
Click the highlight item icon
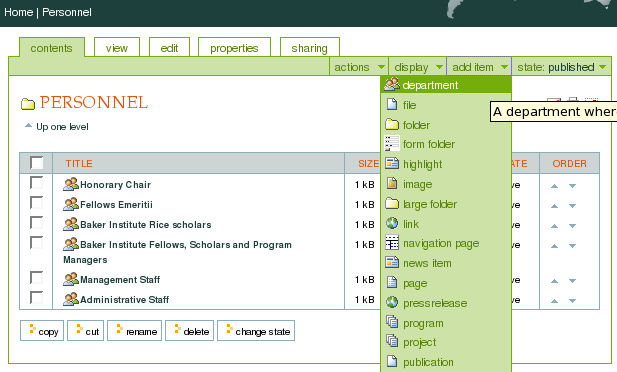[x=392, y=163]
